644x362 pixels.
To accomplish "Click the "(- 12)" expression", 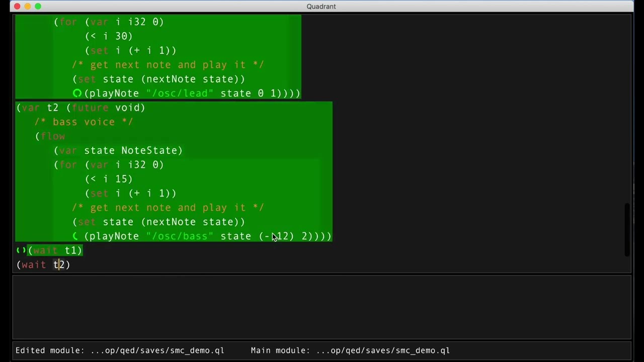I will (277, 236).
